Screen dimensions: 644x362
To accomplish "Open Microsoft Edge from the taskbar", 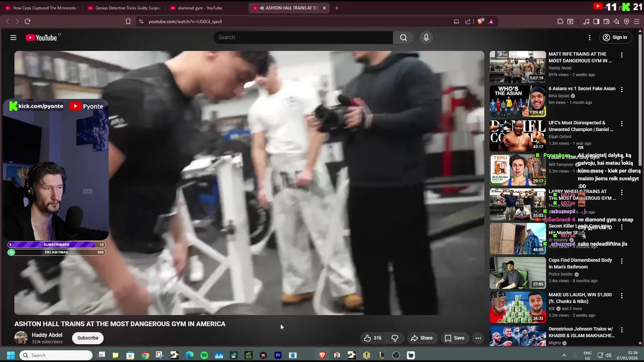I will tap(190, 355).
